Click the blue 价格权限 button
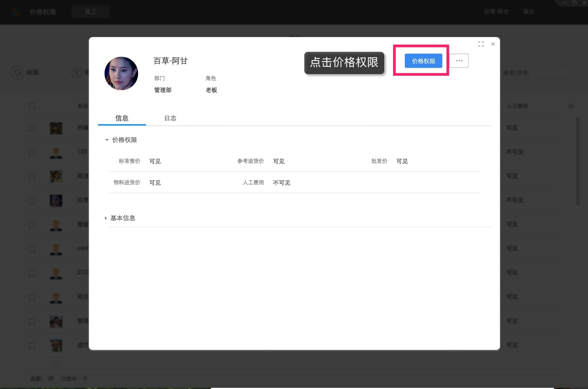 pos(423,61)
